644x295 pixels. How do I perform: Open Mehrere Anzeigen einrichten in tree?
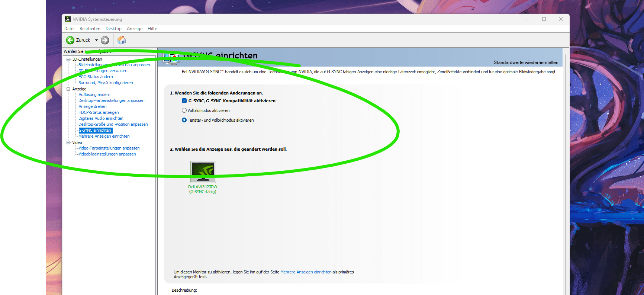104,136
